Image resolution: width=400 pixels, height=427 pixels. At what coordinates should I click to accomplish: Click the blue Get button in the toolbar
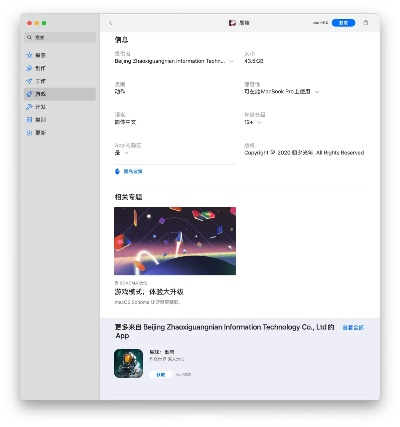click(343, 23)
